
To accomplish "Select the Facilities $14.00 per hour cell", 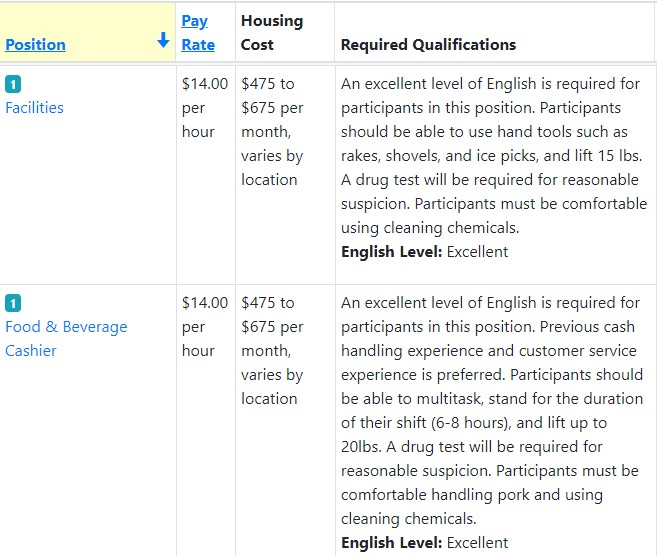I will click(x=205, y=108).
